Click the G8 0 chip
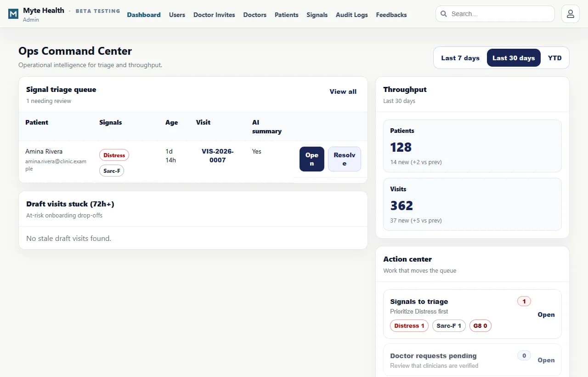 (481, 326)
